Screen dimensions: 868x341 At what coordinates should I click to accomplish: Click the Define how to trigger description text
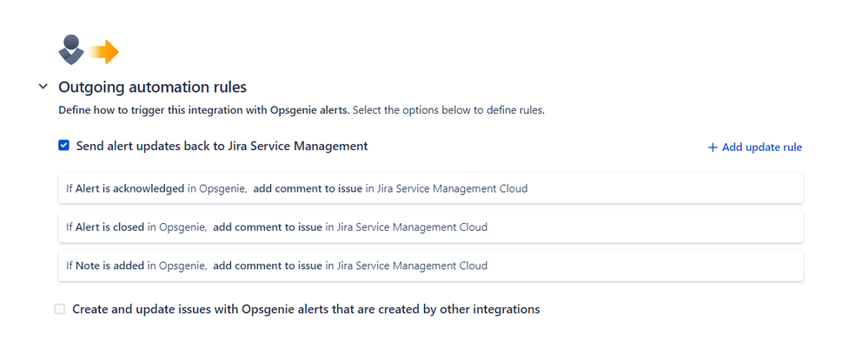pyautogui.click(x=204, y=110)
